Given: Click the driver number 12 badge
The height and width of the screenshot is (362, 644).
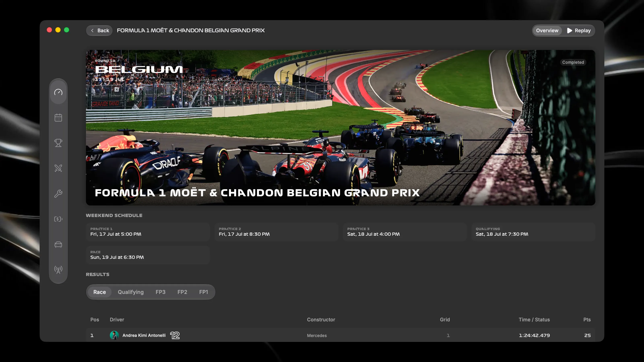Looking at the screenshot, I should click(175, 335).
